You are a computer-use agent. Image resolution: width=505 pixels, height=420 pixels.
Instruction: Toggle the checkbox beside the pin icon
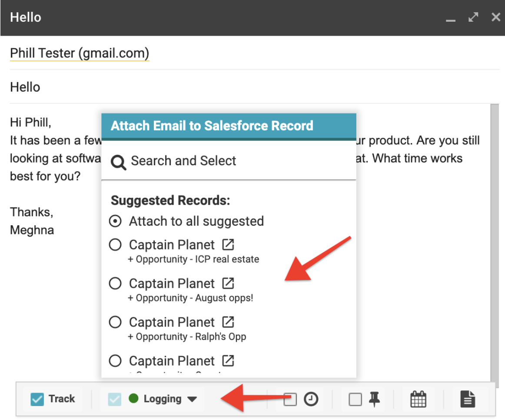coord(355,400)
